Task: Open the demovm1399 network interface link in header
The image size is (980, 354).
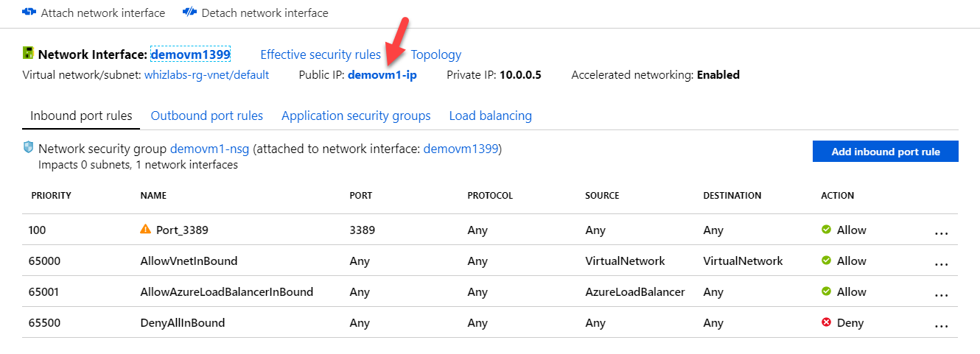Action: (190, 54)
